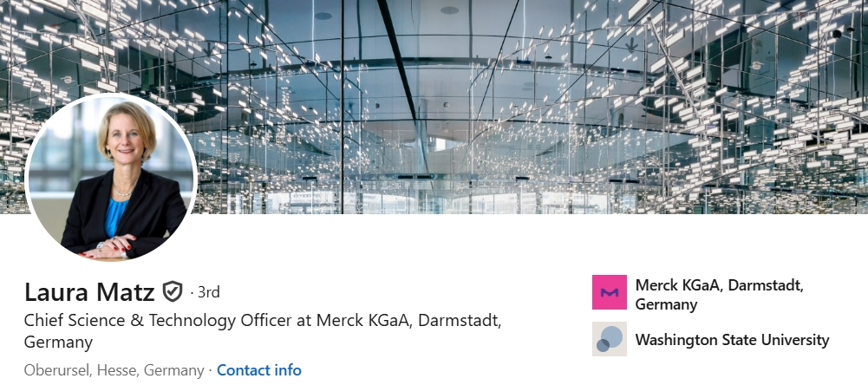Open Laura Matz's circular profile photo
868x385 pixels.
point(111,177)
